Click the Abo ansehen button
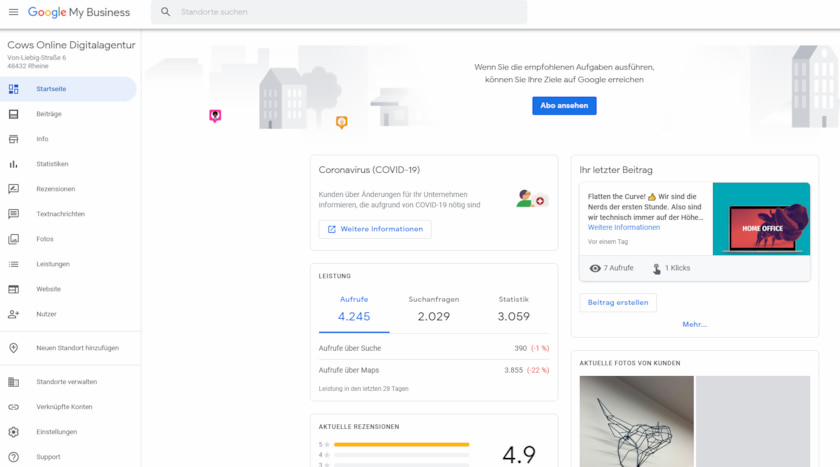The height and width of the screenshot is (467, 840). [564, 106]
